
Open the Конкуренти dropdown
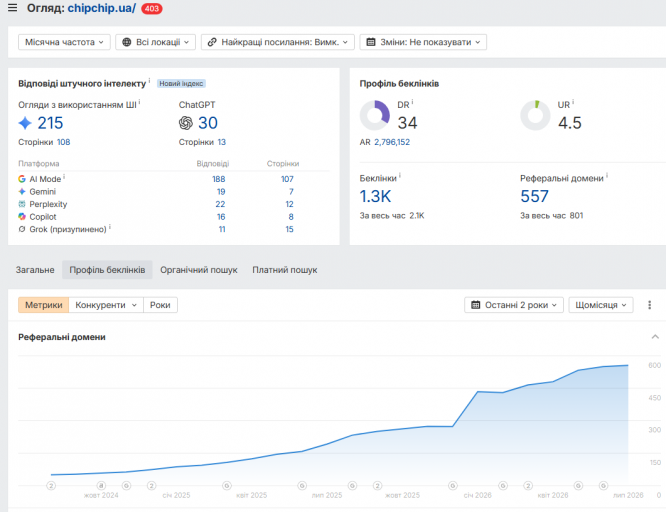[106, 305]
